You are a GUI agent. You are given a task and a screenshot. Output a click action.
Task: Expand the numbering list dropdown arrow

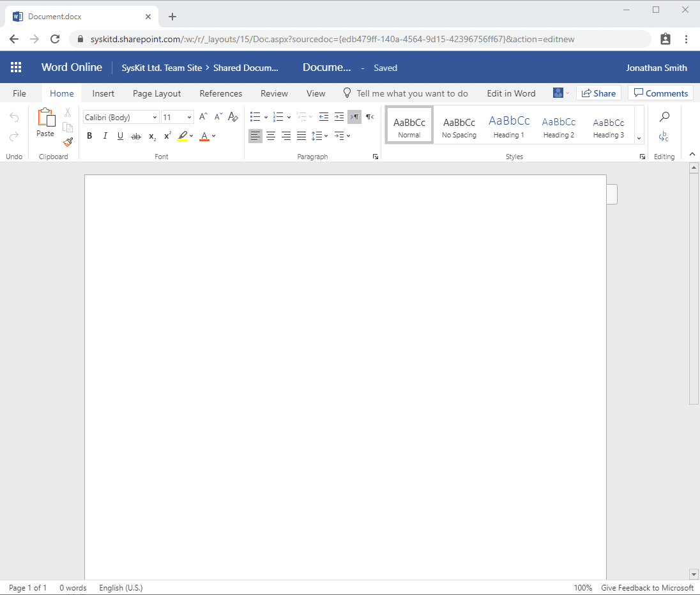289,118
